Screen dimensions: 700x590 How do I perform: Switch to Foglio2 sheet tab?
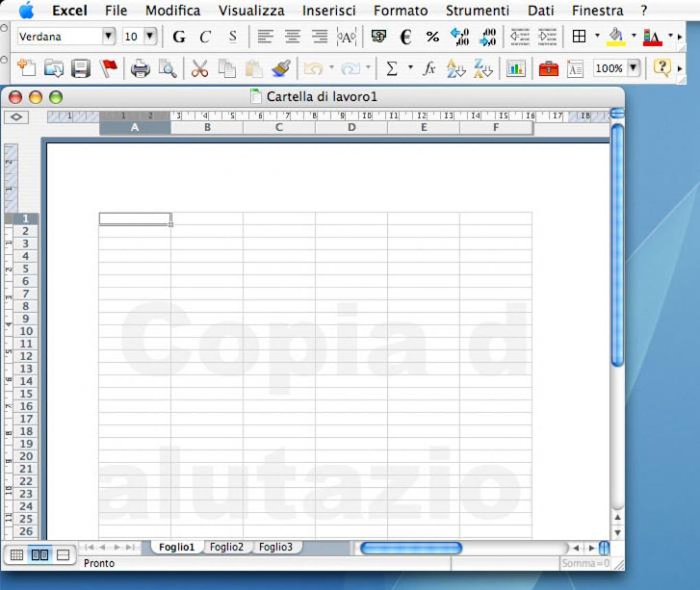226,547
